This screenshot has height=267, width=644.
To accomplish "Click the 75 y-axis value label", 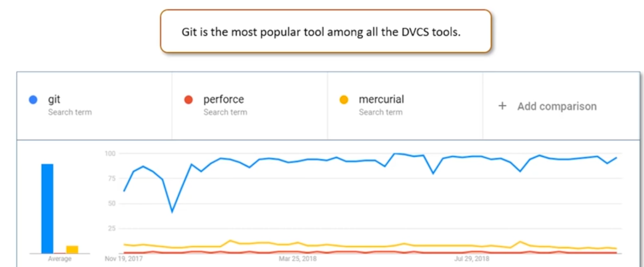I will click(x=112, y=178).
